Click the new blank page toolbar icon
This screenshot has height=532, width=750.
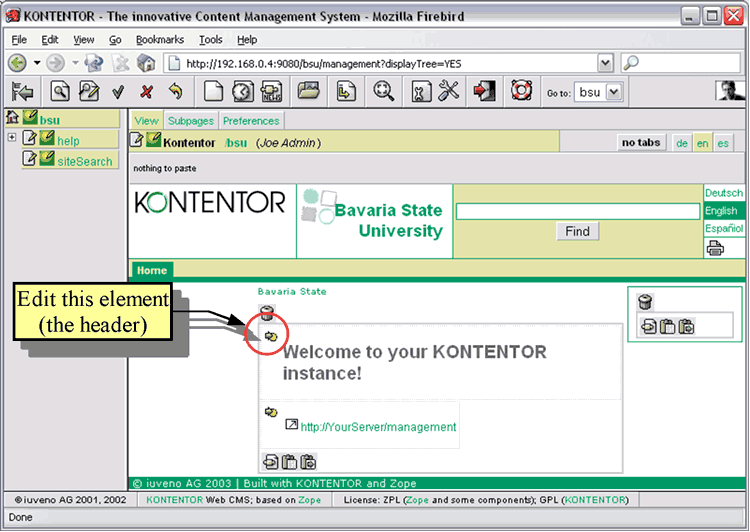point(213,92)
